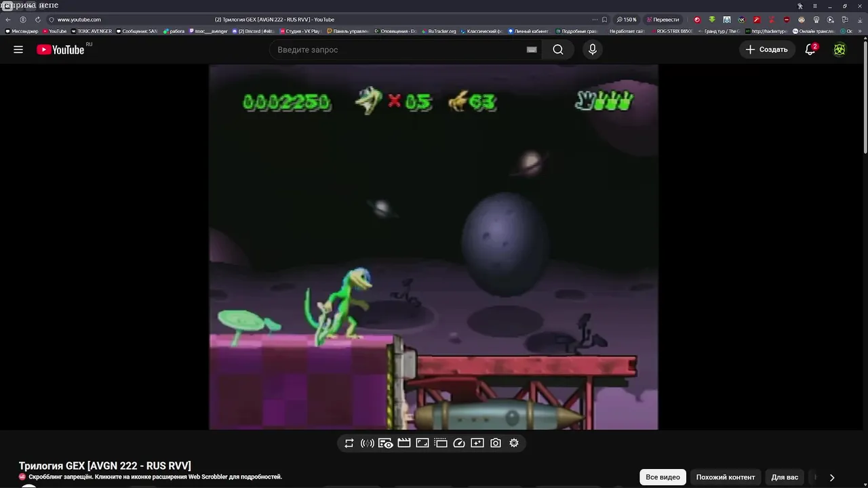Open the browser downloads arrow icon
The image size is (868, 488).
(860, 20)
